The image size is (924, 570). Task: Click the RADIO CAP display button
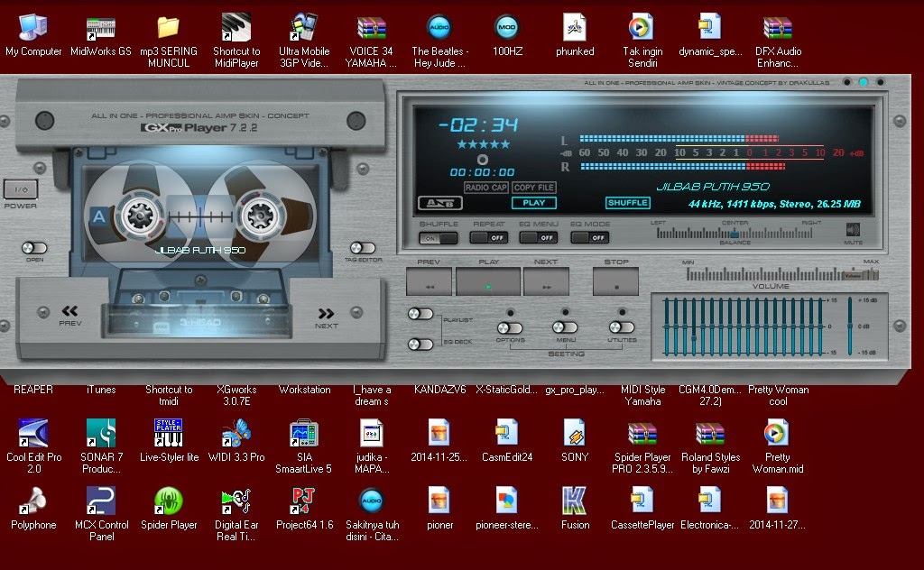pos(485,188)
